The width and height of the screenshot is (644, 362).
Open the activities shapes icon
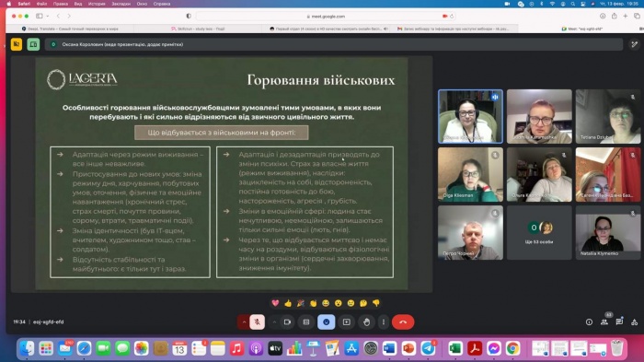point(635,322)
